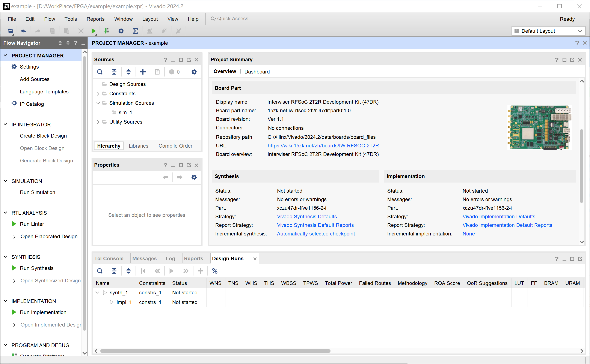Open the IW-RFSOC-2T2R wiki URL
Image resolution: width=590 pixels, height=364 pixels.
(x=323, y=146)
